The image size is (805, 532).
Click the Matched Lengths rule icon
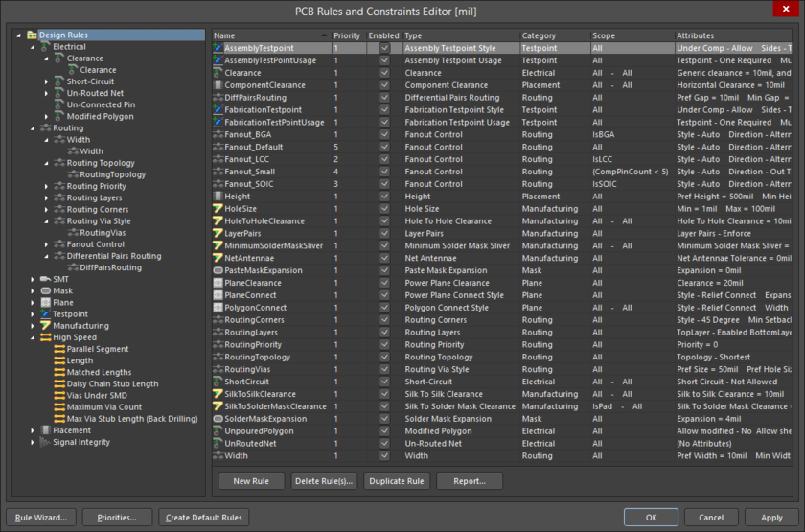(59, 372)
